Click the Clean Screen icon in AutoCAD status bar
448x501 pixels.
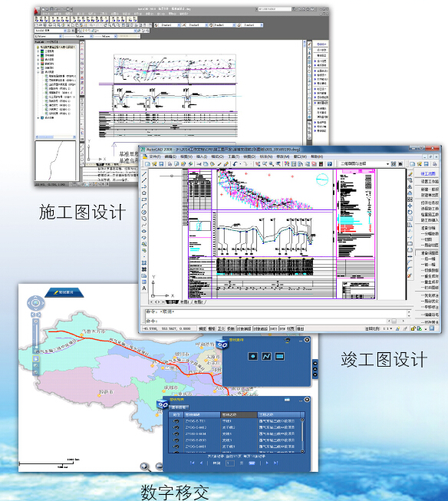(x=432, y=328)
